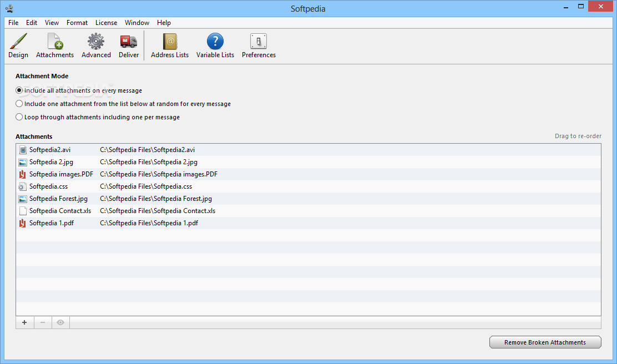Select the Softpedia 2.jpg file name
The image size is (617, 364).
click(x=51, y=162)
